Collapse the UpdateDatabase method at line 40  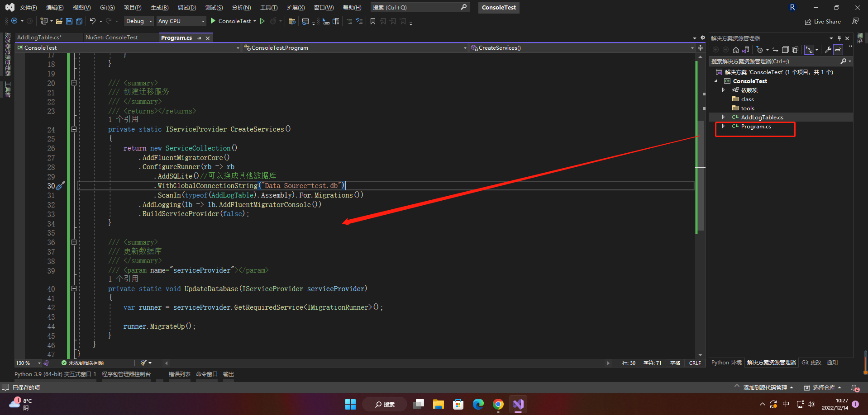point(74,288)
